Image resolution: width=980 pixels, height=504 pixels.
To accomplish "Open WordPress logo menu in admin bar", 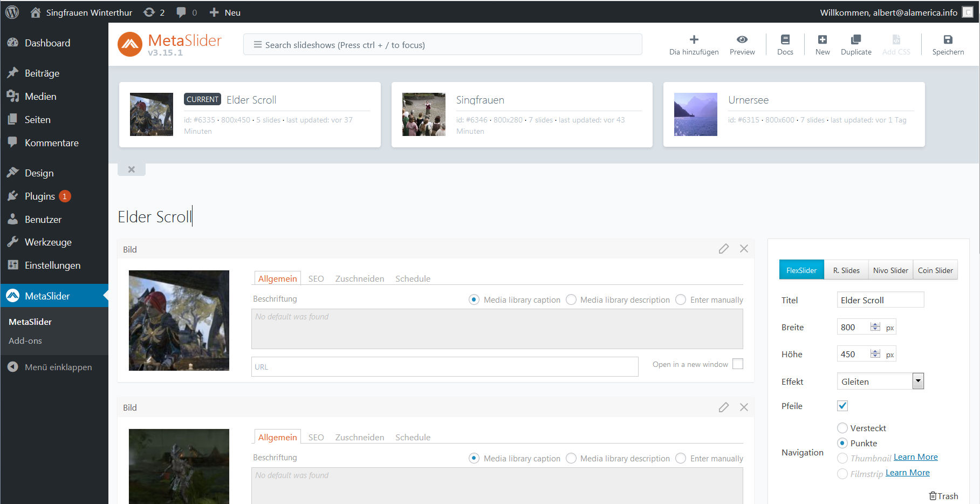I will coord(12,12).
